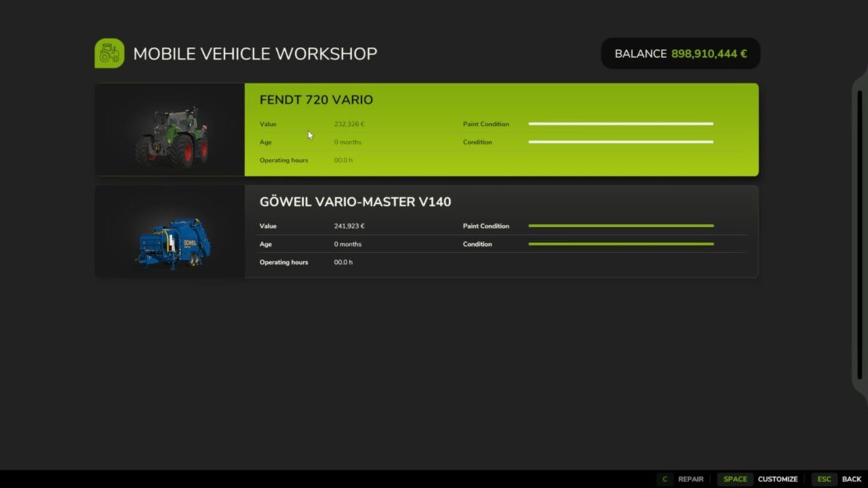Click the Fendt 720 Vario title text
Image resolution: width=868 pixels, height=488 pixels.
tap(316, 100)
